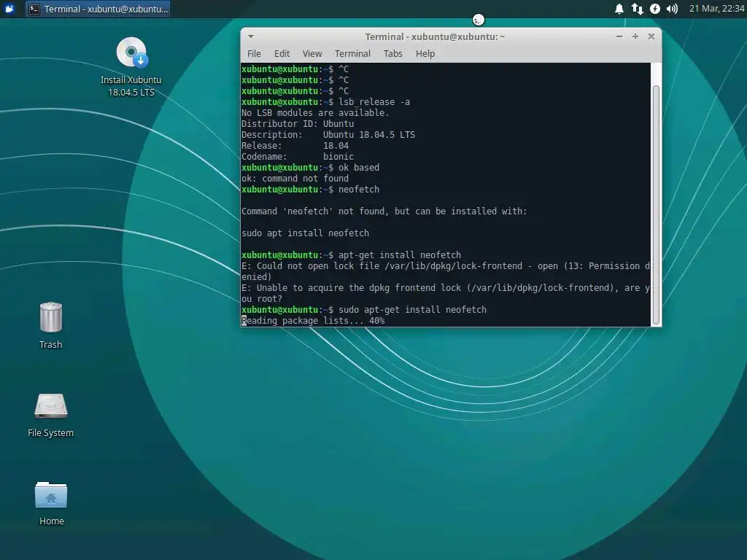
Task: Open the terminal window menu arrow
Action: (x=251, y=36)
